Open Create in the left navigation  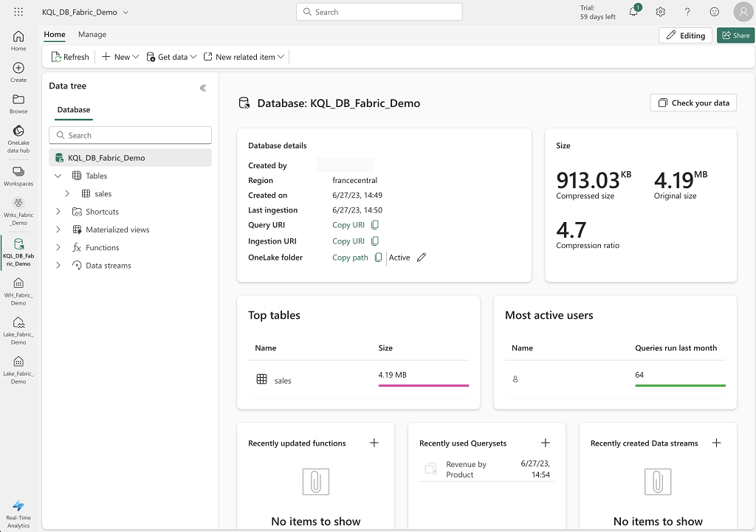[x=18, y=72]
